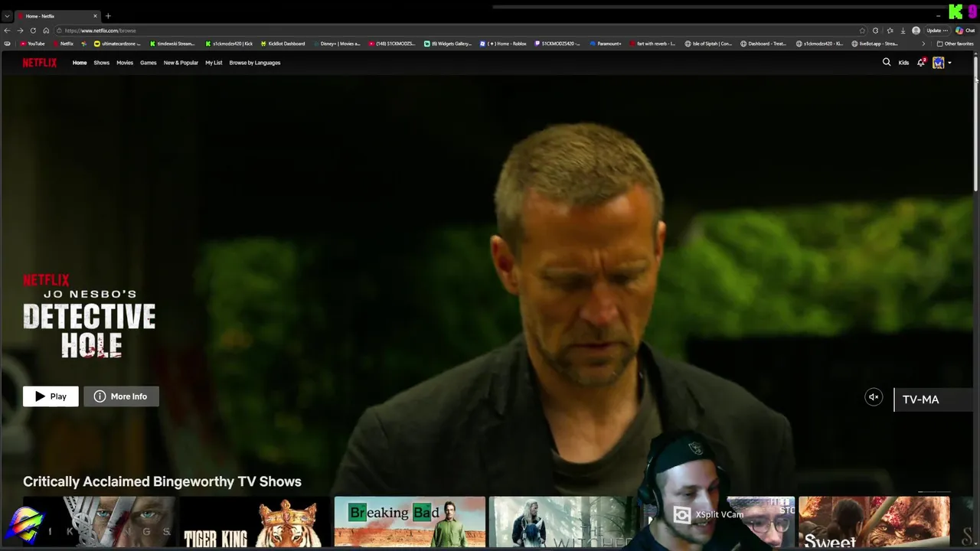Click the TV-MA maturity rating label
980x551 pixels.
920,399
